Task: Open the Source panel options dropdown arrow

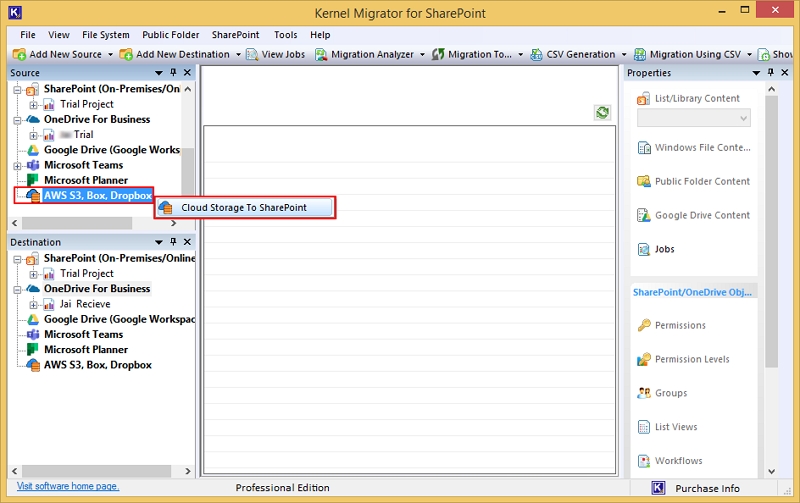Action: (159, 73)
